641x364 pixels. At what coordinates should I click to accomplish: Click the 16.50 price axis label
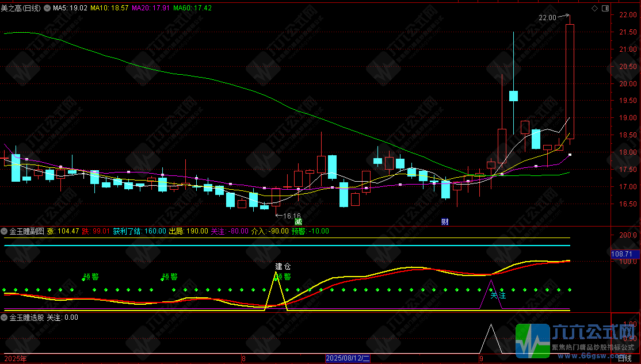tap(628, 204)
